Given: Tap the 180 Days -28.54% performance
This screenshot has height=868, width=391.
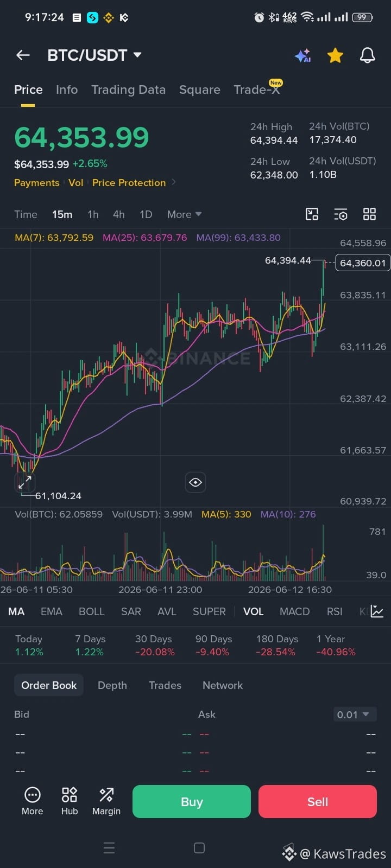Looking at the screenshot, I should click(x=277, y=646).
